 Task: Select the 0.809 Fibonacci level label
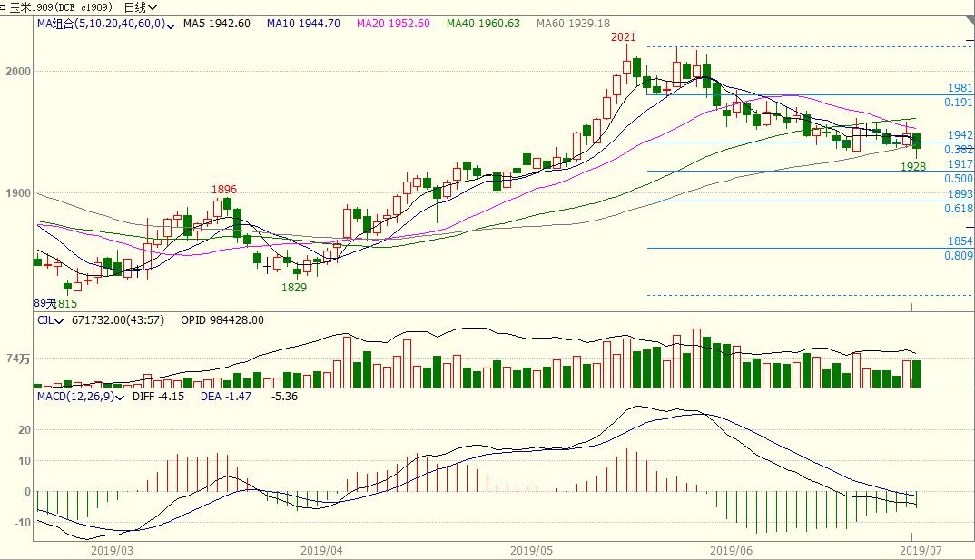959,256
